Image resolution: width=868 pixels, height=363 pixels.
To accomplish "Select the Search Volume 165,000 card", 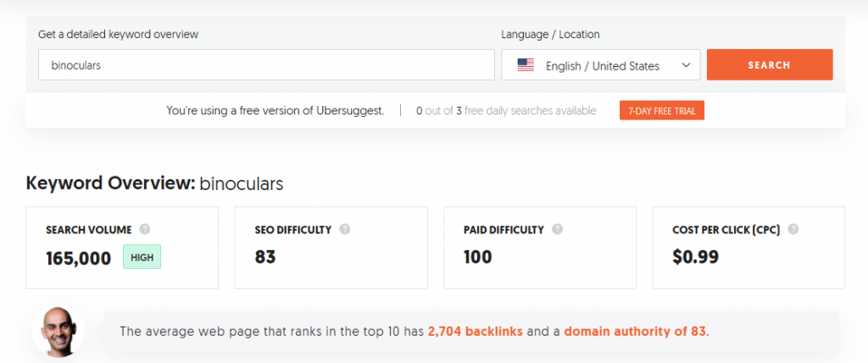I will pyautogui.click(x=122, y=248).
